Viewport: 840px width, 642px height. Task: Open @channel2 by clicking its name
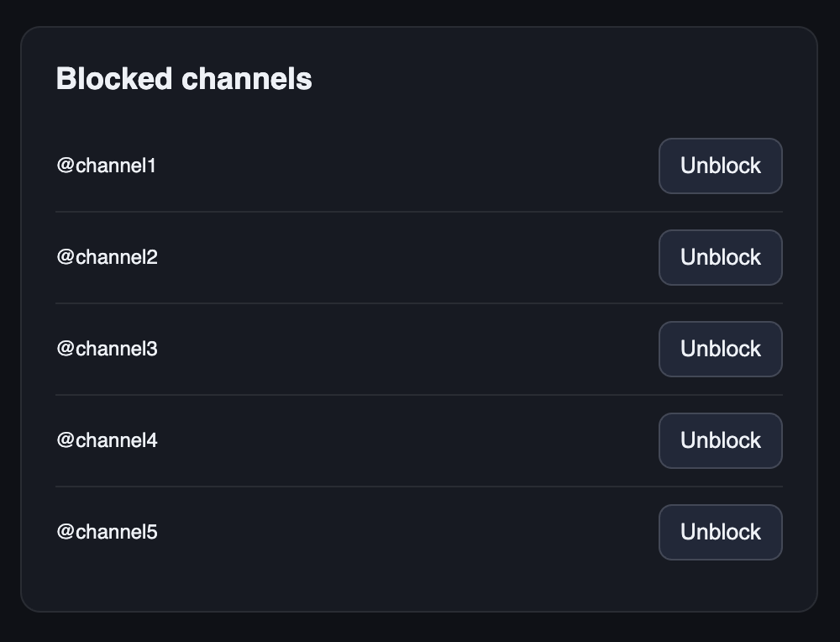(x=106, y=257)
